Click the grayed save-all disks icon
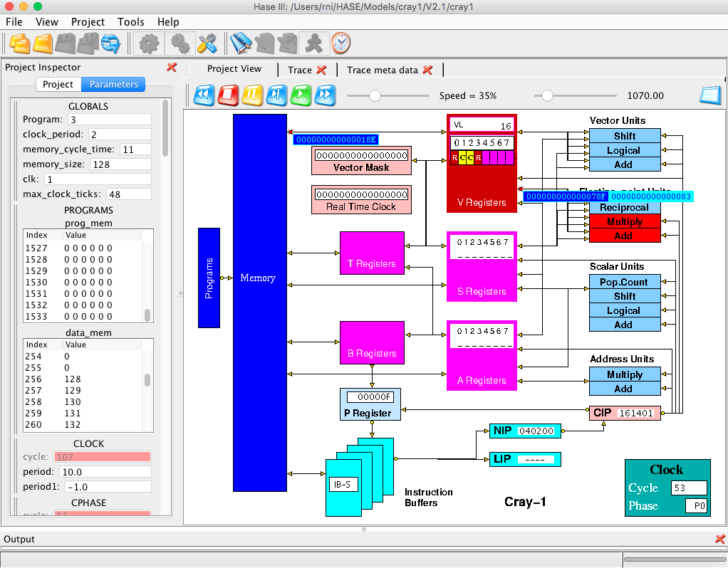Image resolution: width=728 pixels, height=568 pixels. click(x=88, y=43)
